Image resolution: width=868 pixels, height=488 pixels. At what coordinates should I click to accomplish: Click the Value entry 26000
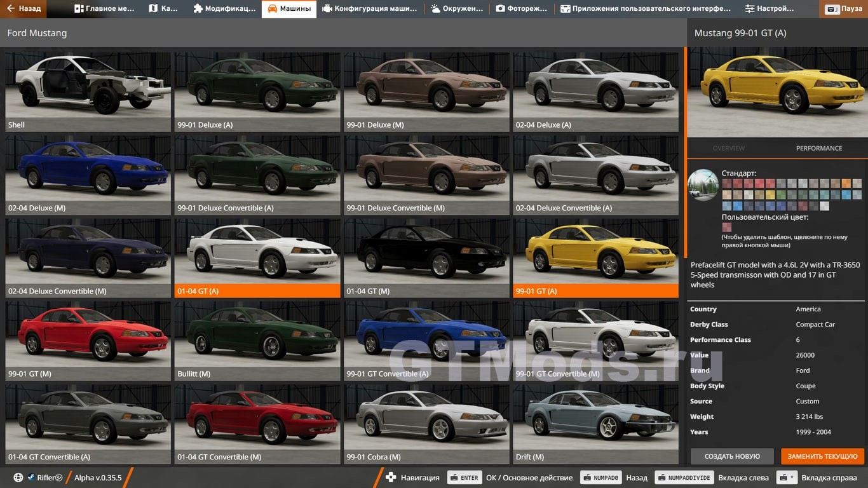(x=805, y=355)
